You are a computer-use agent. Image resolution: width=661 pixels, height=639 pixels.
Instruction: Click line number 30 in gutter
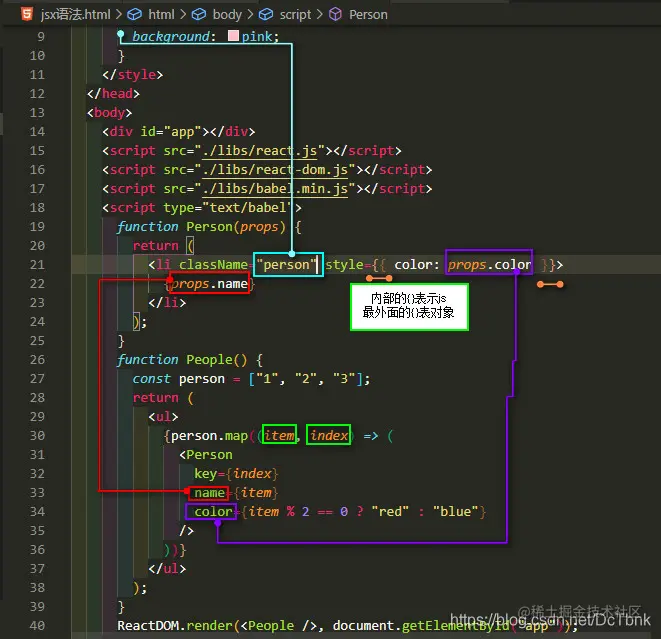[x=37, y=435]
